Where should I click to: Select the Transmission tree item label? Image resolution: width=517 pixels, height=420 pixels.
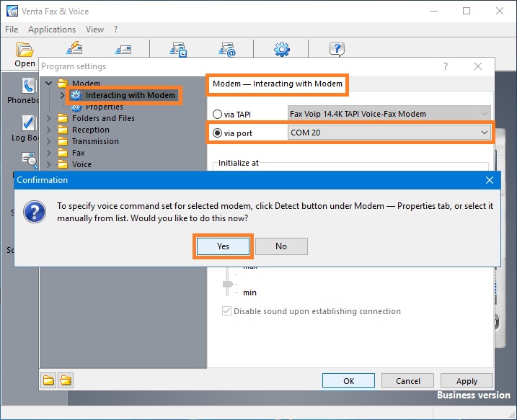click(x=95, y=141)
